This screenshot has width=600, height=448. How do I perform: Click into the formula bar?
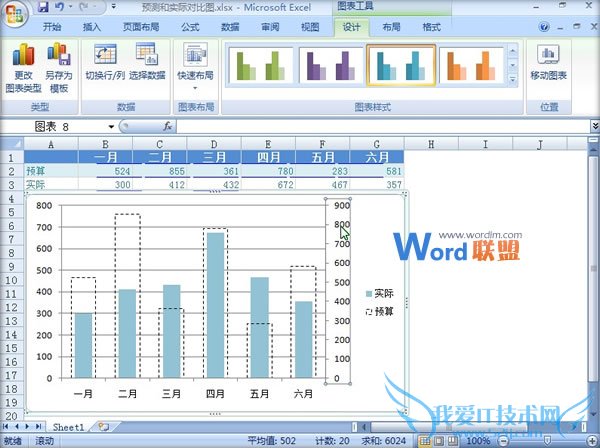coord(383,127)
